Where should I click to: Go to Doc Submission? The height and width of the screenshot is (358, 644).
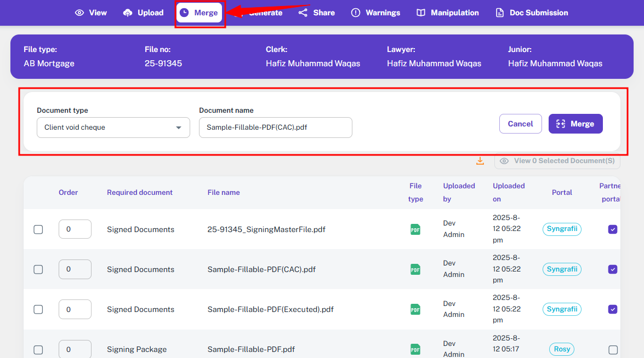pos(532,13)
